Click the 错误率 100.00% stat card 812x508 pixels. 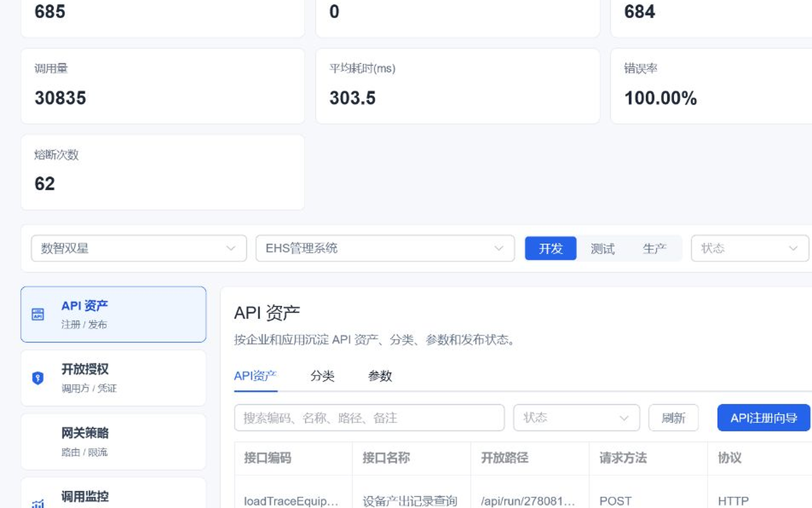[x=711, y=86]
